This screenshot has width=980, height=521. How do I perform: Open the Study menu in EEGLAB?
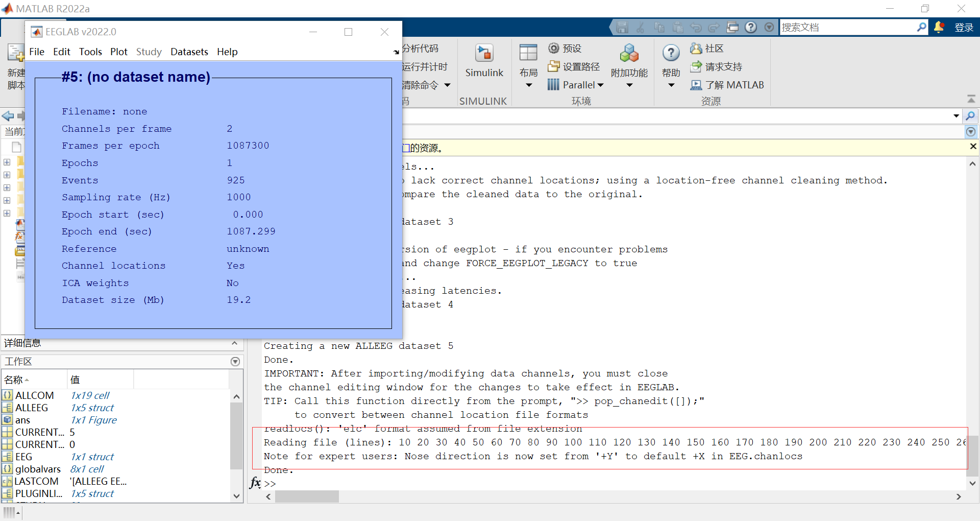tap(149, 52)
